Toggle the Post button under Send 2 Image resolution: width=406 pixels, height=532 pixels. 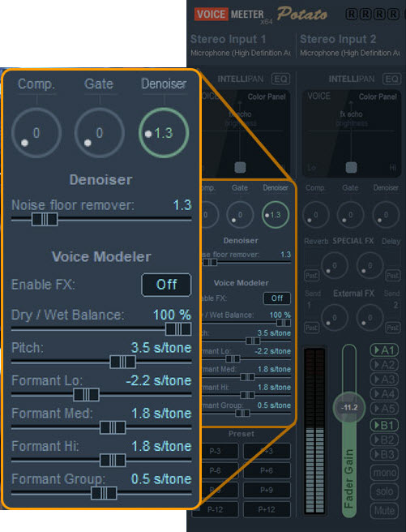coord(393,328)
